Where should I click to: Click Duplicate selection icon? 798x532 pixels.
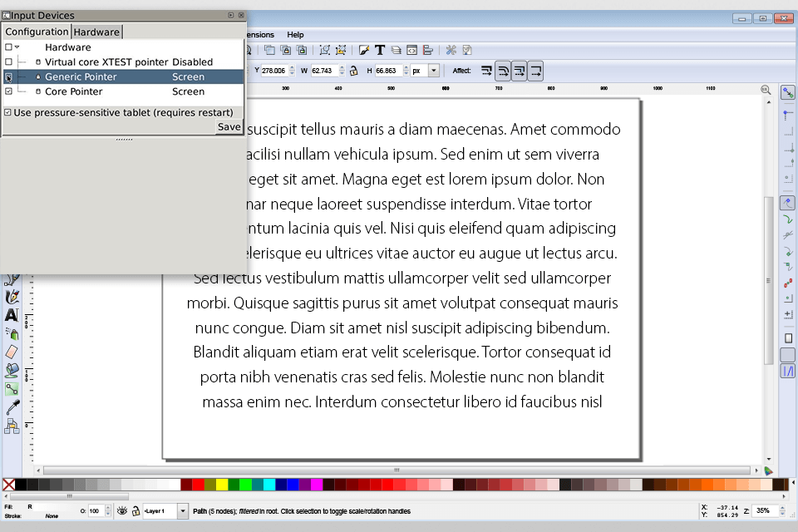(269, 50)
